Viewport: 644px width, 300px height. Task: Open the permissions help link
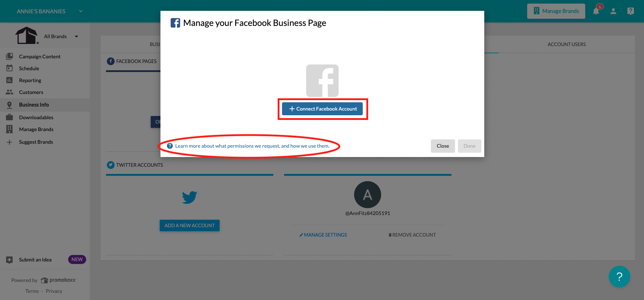[252, 146]
